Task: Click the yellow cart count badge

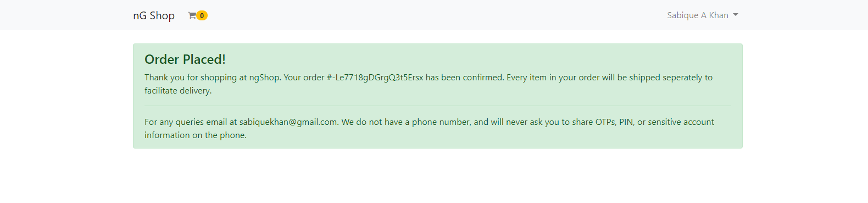Action: point(202,15)
